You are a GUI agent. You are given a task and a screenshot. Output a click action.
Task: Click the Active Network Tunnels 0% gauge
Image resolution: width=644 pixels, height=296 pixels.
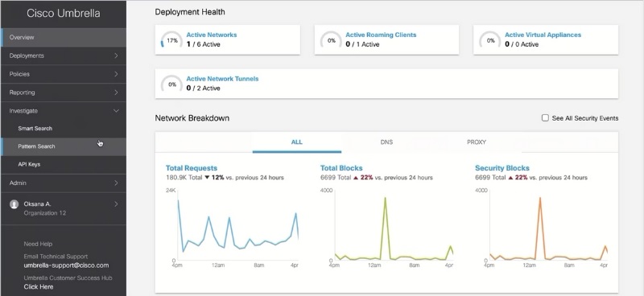pyautogui.click(x=171, y=84)
